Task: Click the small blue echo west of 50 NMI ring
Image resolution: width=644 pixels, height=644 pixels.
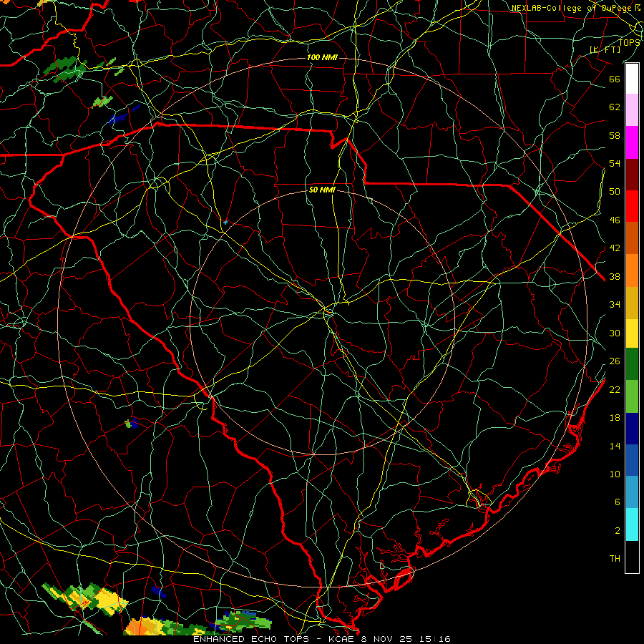Action: click(225, 223)
